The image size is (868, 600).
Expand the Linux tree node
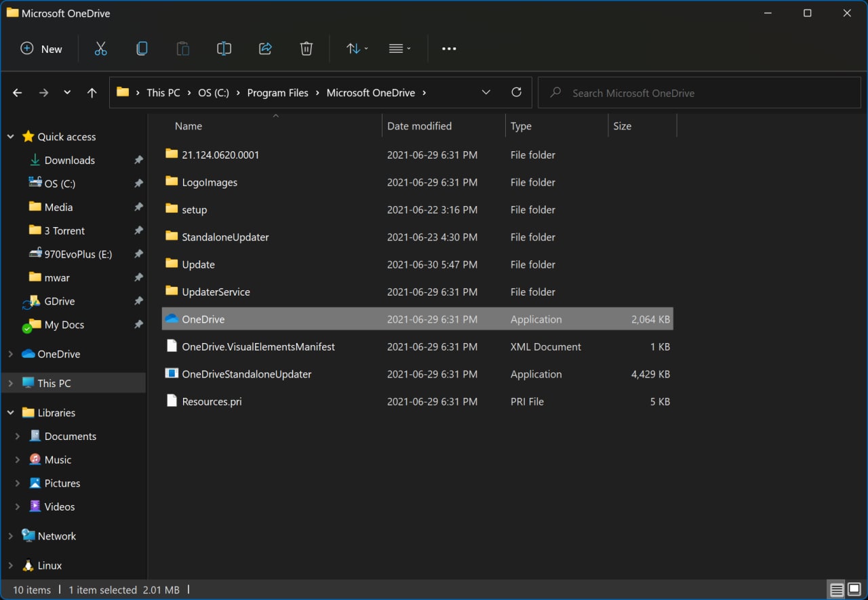pos(10,565)
